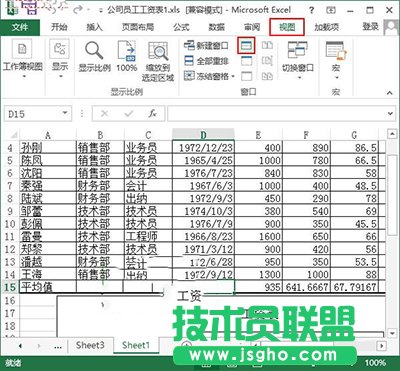This screenshot has height=371, width=400.
Task: Open the 页面布局 ribbon tab
Action: tap(138, 27)
